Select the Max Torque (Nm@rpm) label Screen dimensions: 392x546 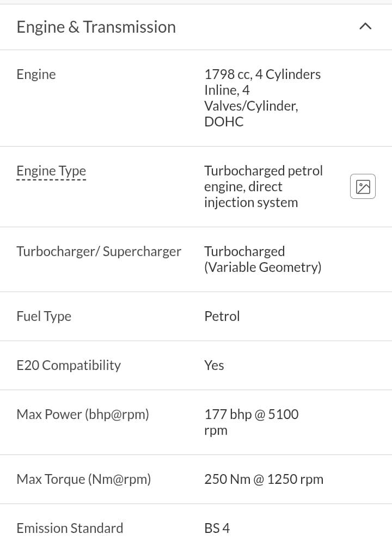pos(83,479)
